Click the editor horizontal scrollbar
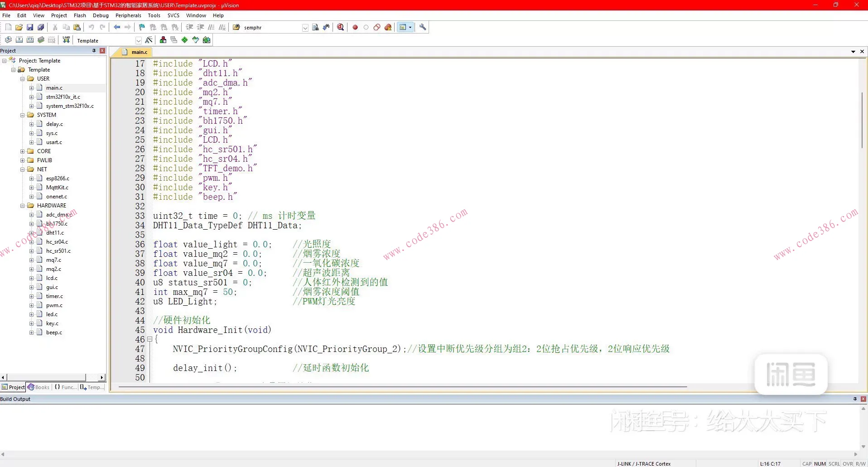Screen dimensions: 868x467 pyautogui.click(x=403, y=387)
